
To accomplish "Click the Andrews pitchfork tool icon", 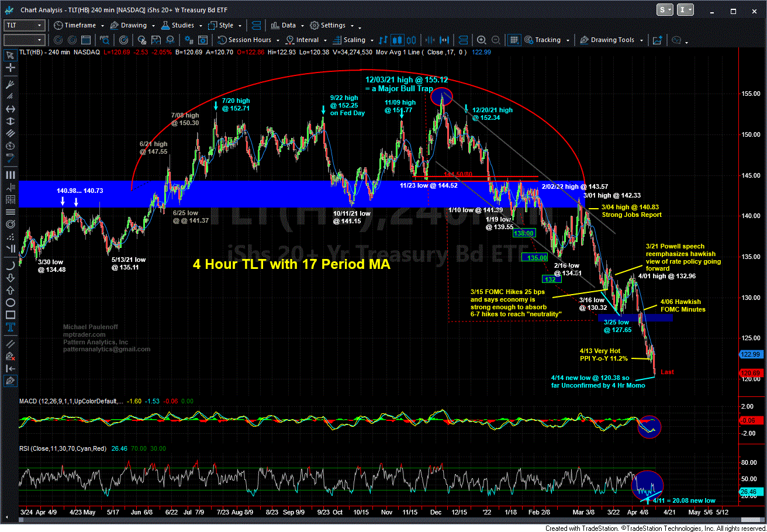I will [x=10, y=84].
